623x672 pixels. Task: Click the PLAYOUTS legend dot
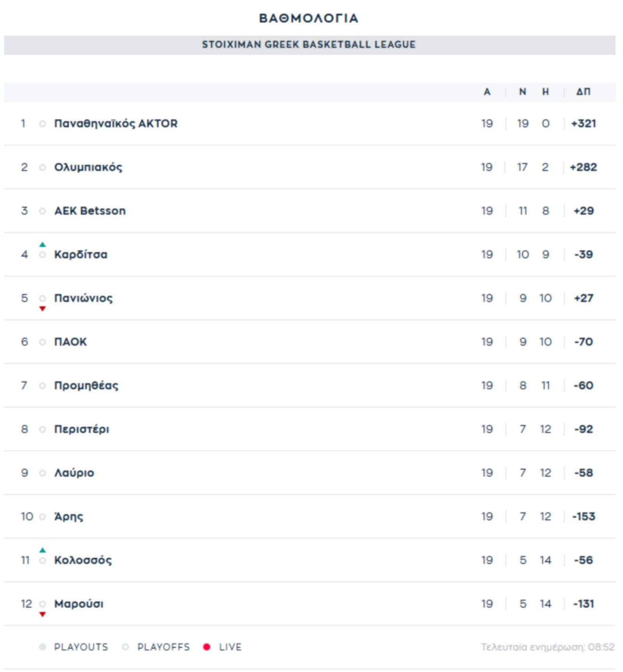42,647
